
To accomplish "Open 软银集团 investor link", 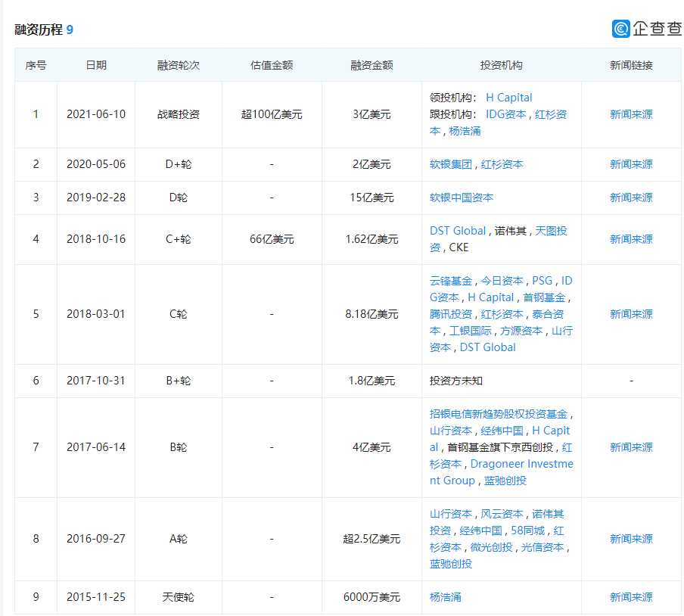I will pyautogui.click(x=451, y=164).
